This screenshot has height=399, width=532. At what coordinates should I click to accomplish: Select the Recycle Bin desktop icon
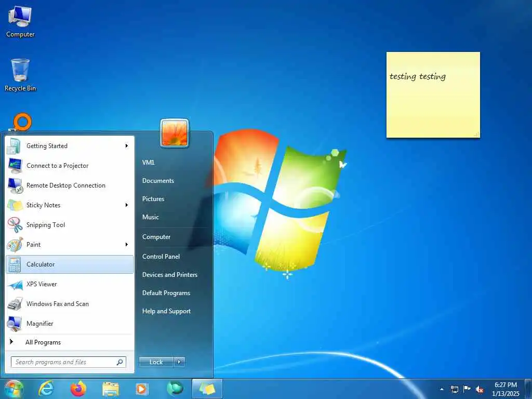click(20, 75)
